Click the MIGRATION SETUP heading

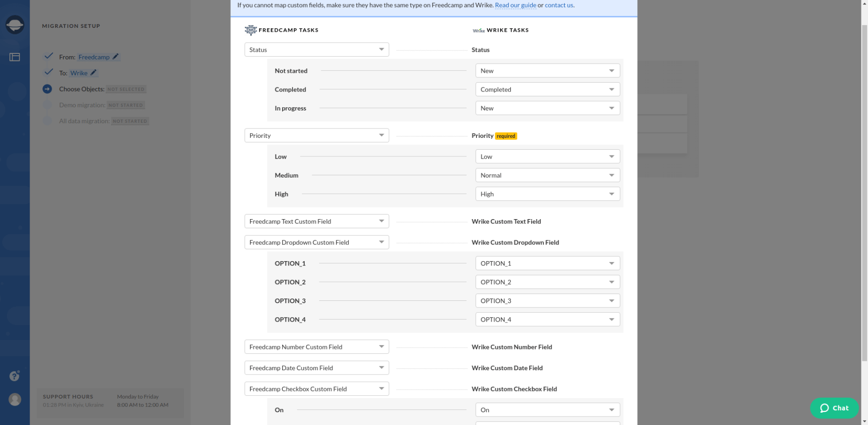(71, 26)
